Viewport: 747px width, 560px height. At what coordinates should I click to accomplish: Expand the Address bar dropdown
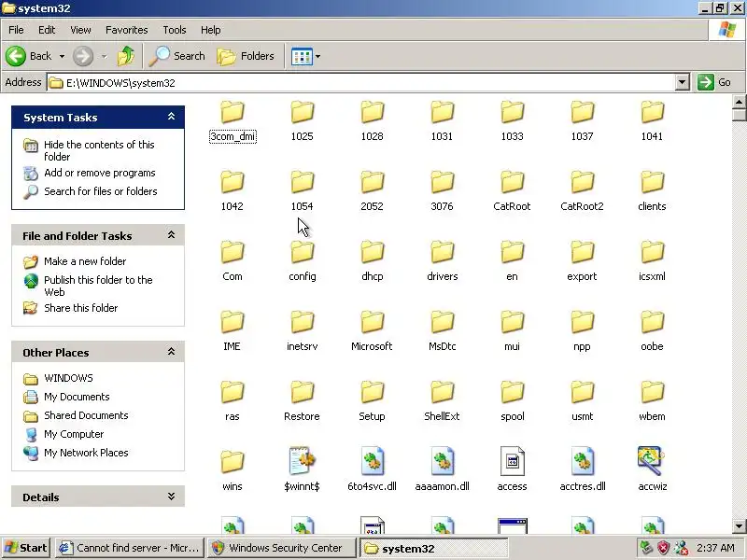tap(683, 82)
